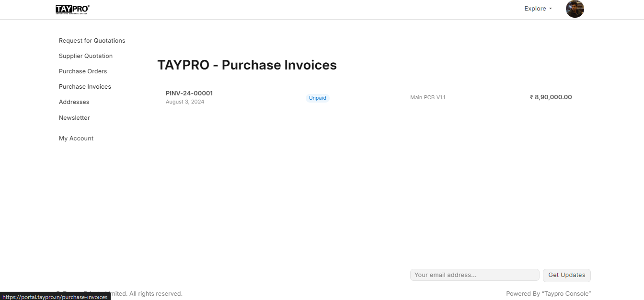Go to My Account
Screen dimensions: 644x300
pos(76,138)
